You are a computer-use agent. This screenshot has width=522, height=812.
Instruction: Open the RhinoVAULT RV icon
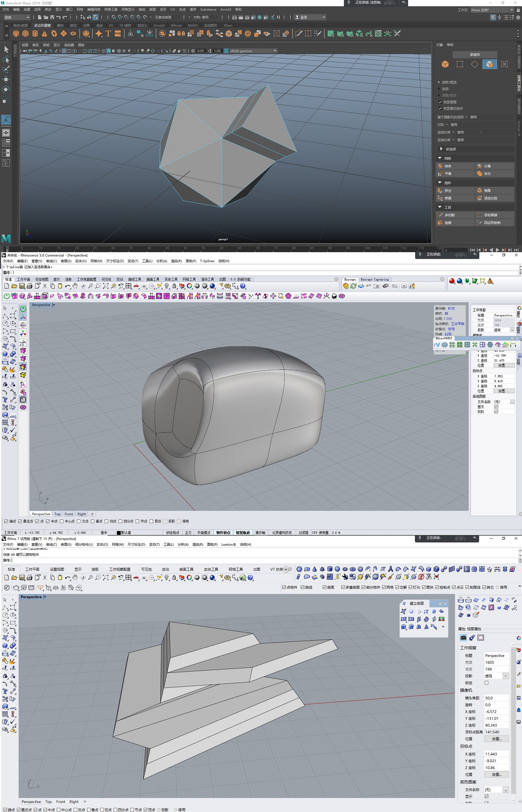pos(437,345)
